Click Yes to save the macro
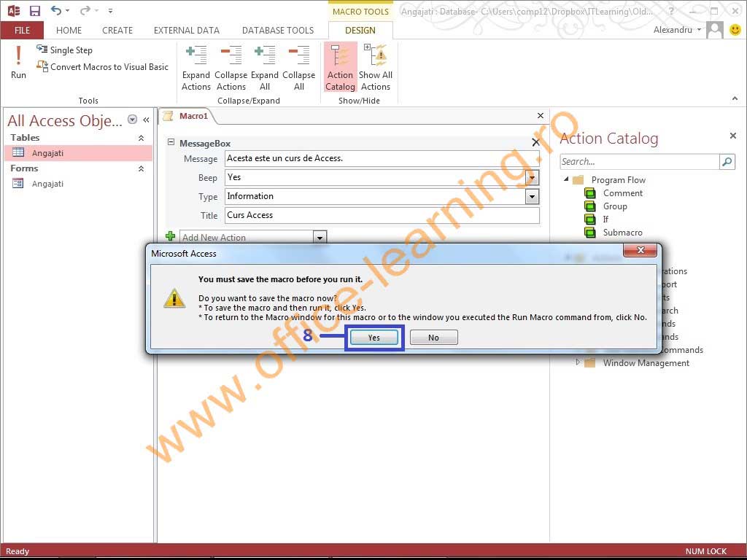Image resolution: width=747 pixels, height=560 pixels. click(374, 338)
